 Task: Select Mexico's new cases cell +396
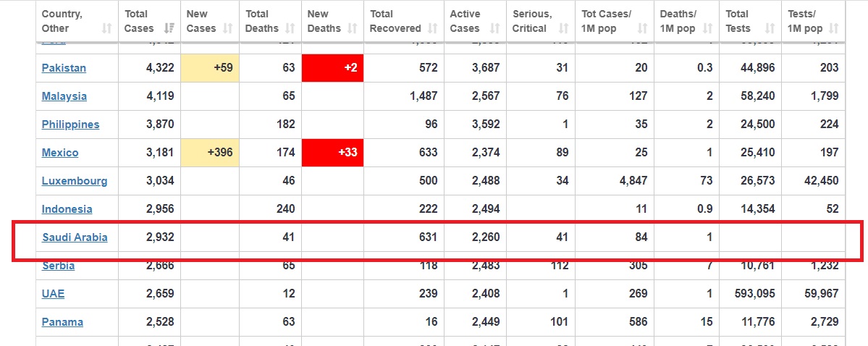pyautogui.click(x=210, y=153)
